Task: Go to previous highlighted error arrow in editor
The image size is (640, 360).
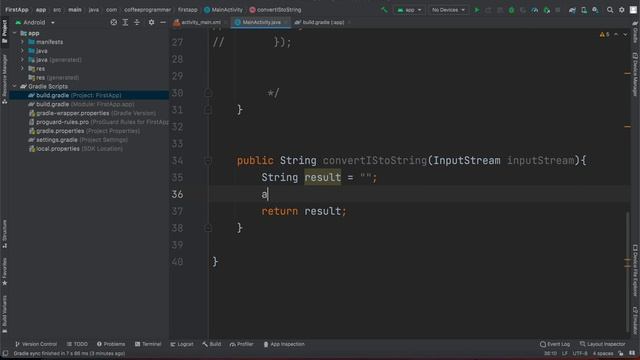Action: tap(616, 35)
